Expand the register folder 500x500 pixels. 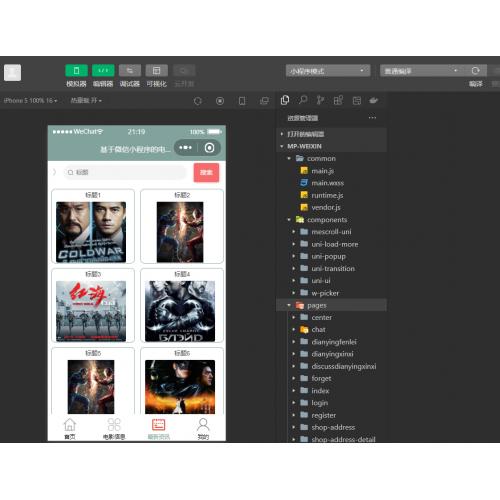coord(332,415)
